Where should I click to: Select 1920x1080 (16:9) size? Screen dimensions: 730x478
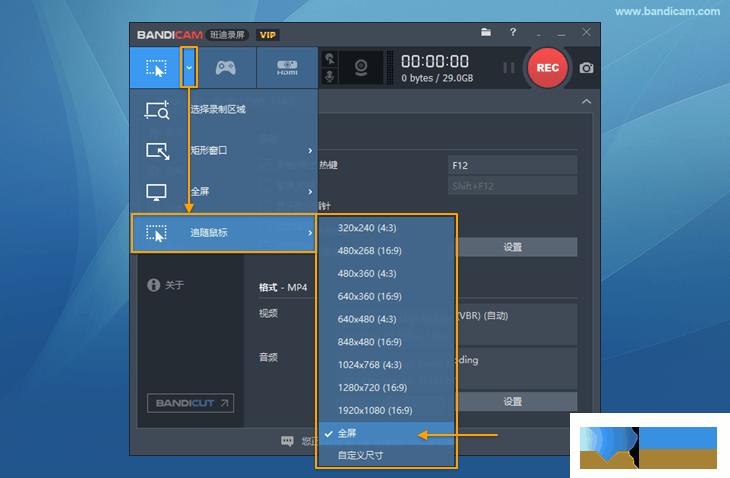pyautogui.click(x=386, y=410)
